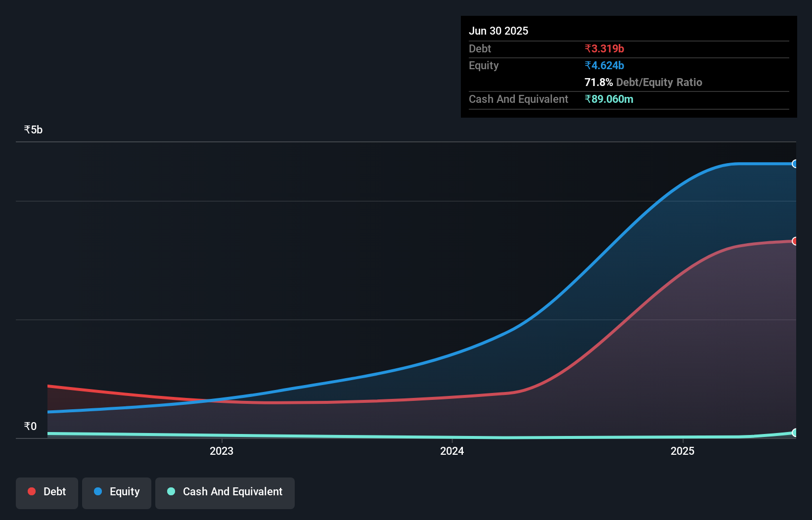Select the 2025 axis label

(682, 450)
